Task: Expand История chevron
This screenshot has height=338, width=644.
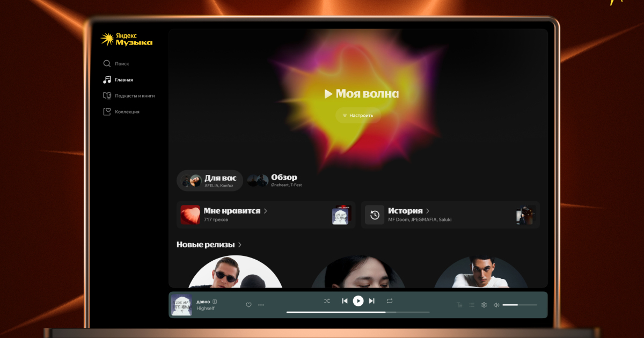Action: (428, 211)
